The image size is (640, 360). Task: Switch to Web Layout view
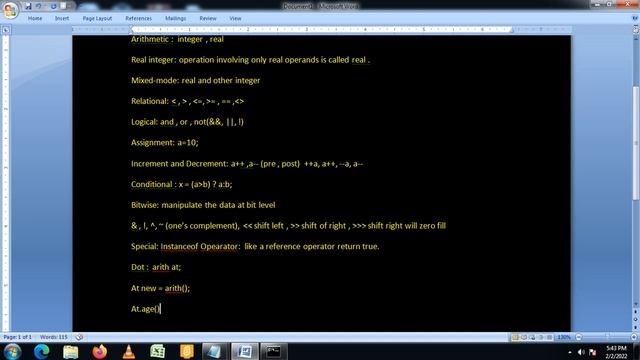tap(532, 337)
